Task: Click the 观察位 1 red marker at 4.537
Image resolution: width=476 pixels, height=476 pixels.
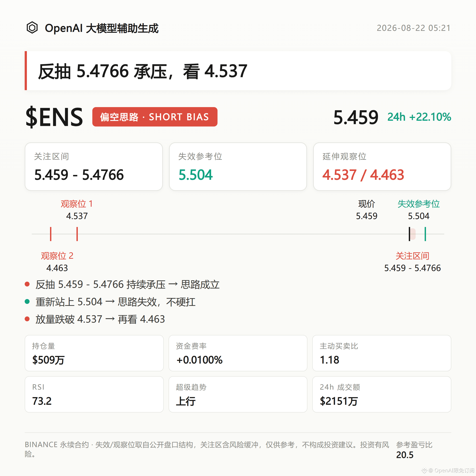Action: (77, 234)
